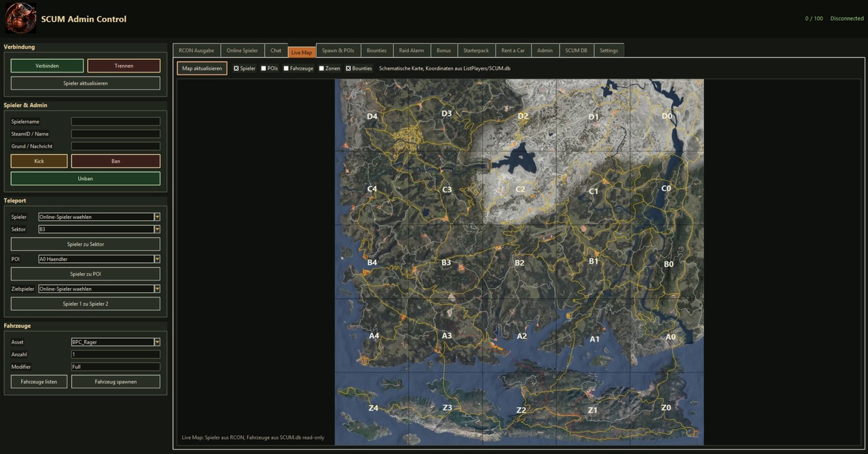868x454 pixels.
Task: Open the SCUM DB tab
Action: tap(576, 50)
